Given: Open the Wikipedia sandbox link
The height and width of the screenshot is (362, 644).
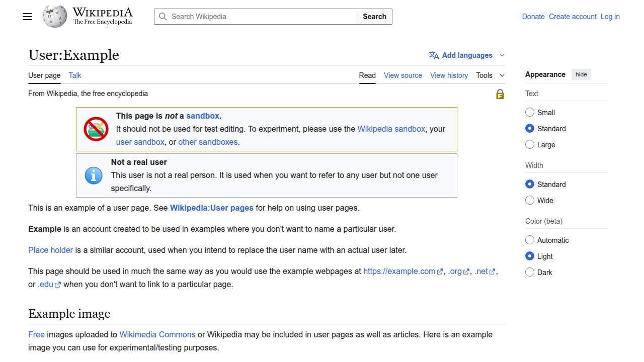Looking at the screenshot, I should coord(391,129).
